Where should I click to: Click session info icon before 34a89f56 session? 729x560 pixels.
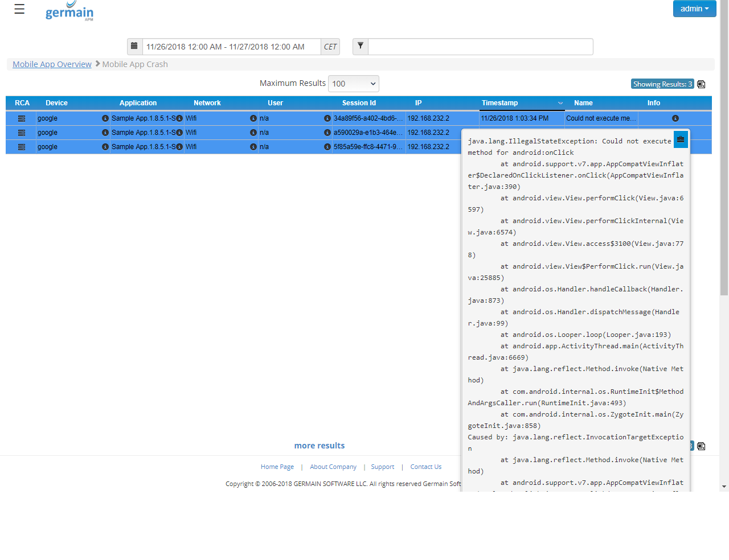[x=327, y=118]
